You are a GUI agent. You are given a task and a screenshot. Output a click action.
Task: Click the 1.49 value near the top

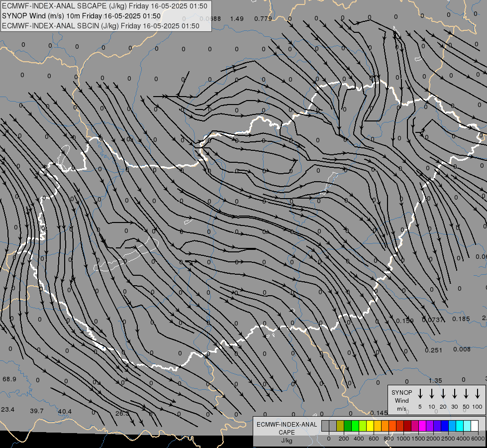[237, 19]
